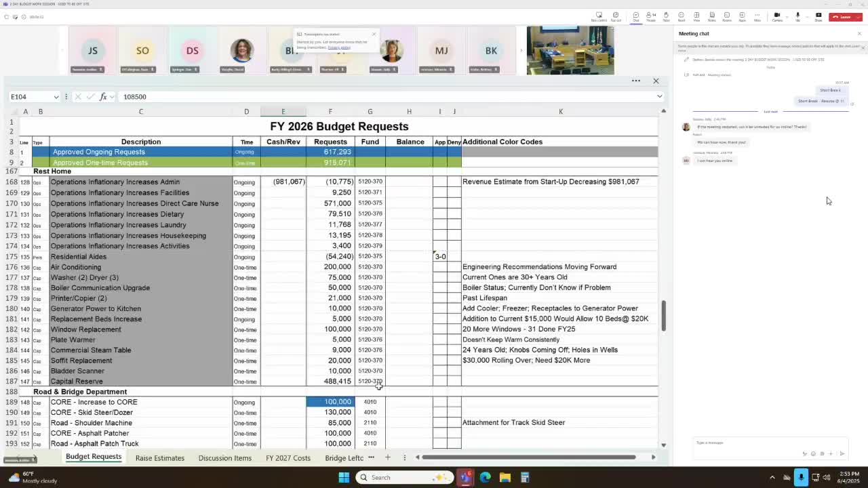Open the Chat panel toolbar icon
Screen dimensions: 868x488
(x=635, y=16)
